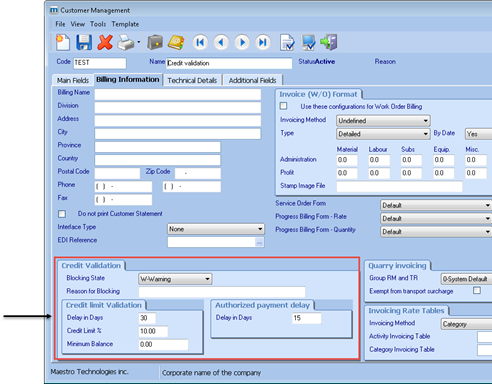Enable Do not print Customer Statement checkbox
The height and width of the screenshot is (384, 492).
pos(62,214)
